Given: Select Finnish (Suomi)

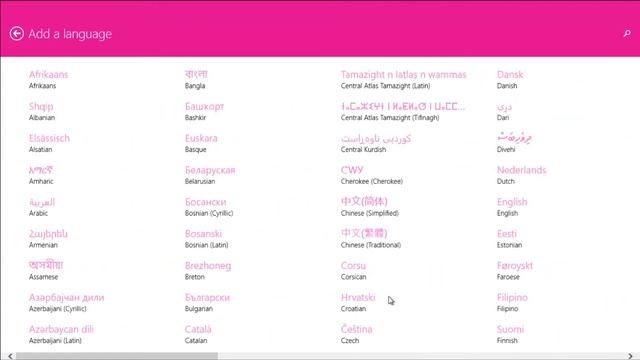Looking at the screenshot, I should point(510,334).
